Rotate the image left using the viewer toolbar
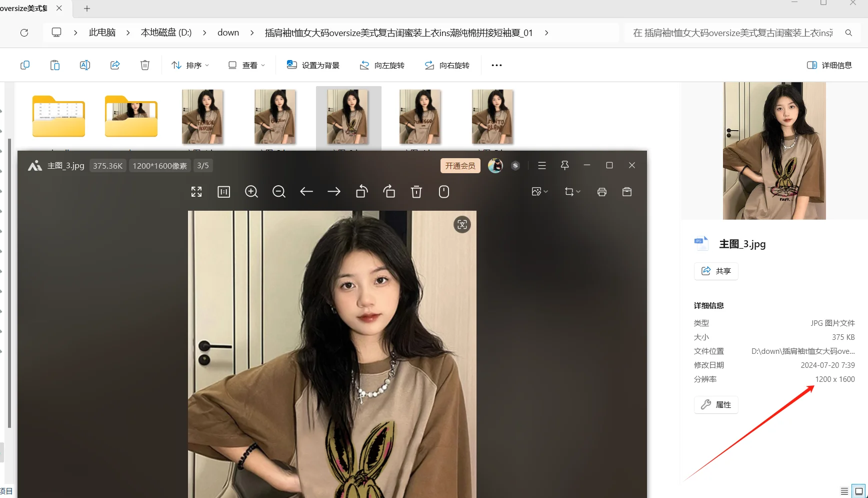This screenshot has width=868, height=498. 361,192
